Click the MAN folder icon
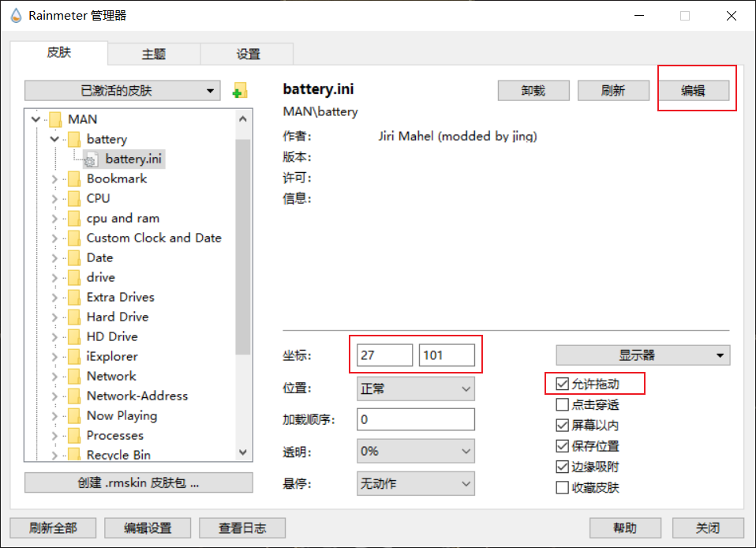The image size is (756, 548). 55,119
